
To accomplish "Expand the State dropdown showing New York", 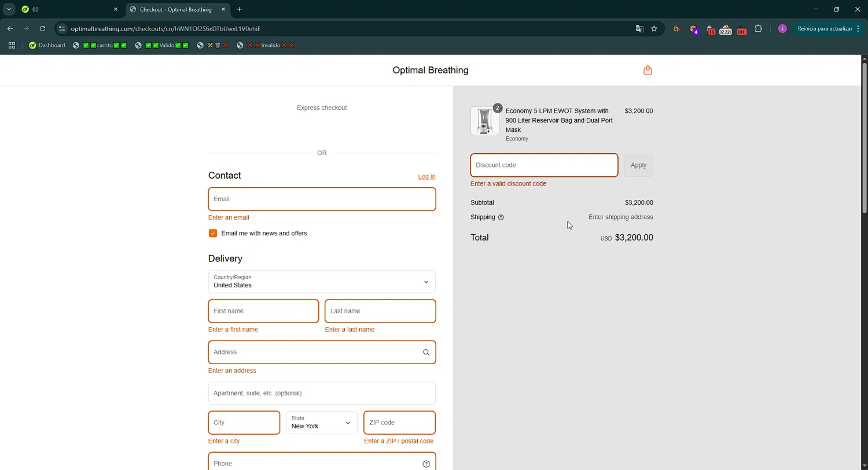I will tap(322, 423).
